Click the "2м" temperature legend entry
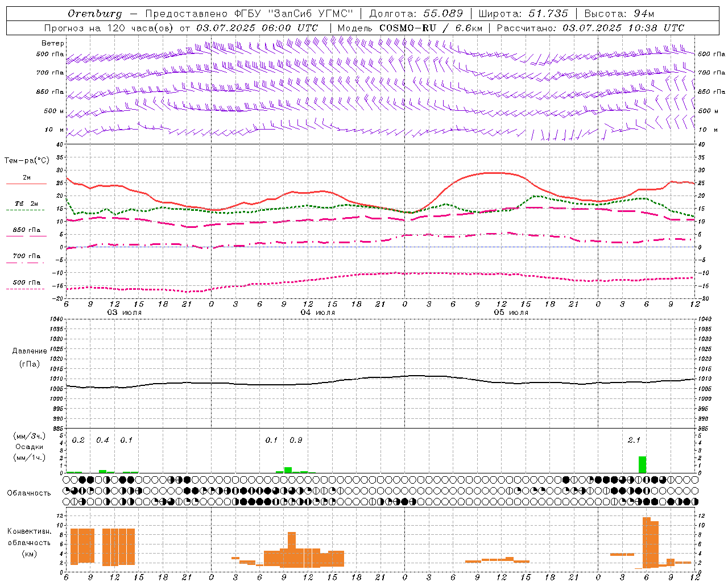Image resolution: width=728 pixels, height=582 pixels. [27, 178]
